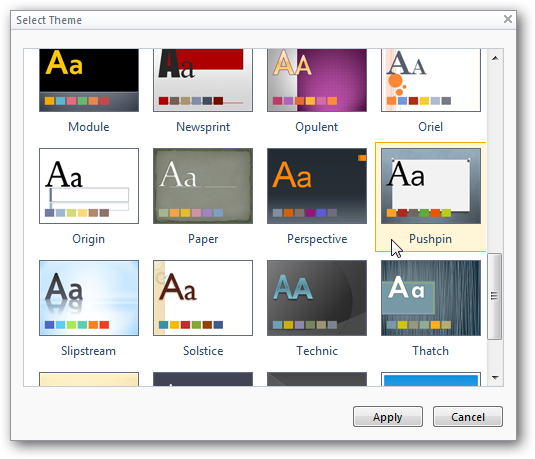The image size is (535, 459).
Task: Click the Module label text
Action: tap(89, 127)
